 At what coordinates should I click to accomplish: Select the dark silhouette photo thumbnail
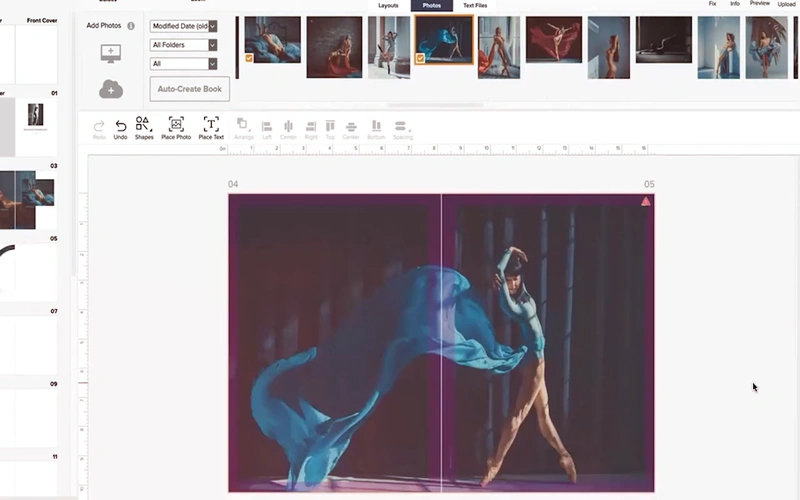(x=664, y=39)
